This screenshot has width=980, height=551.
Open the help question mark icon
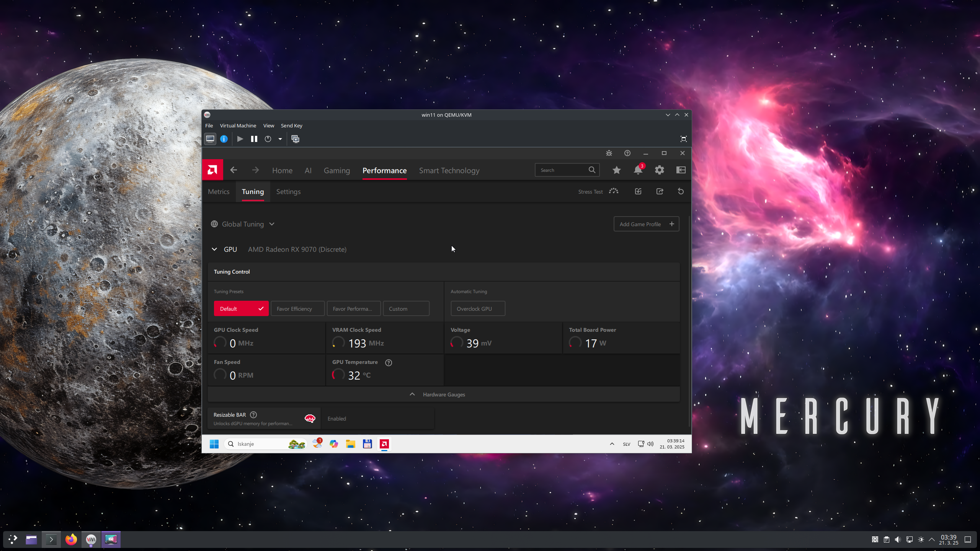coord(627,153)
